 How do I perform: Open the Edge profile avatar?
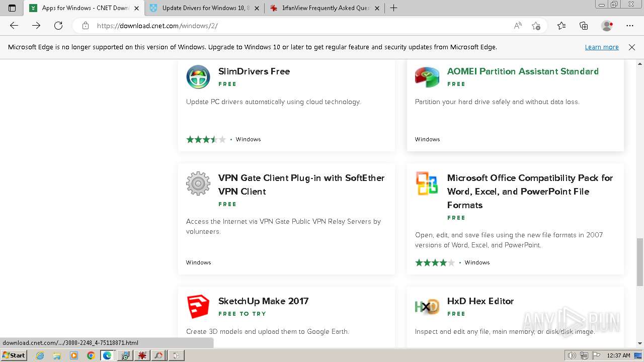607,26
